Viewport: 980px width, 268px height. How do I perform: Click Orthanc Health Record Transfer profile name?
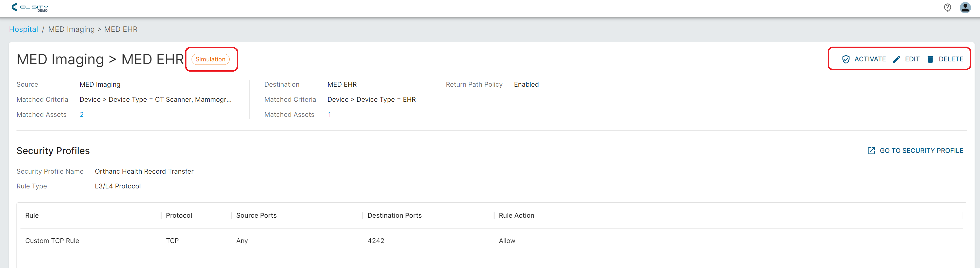point(144,171)
